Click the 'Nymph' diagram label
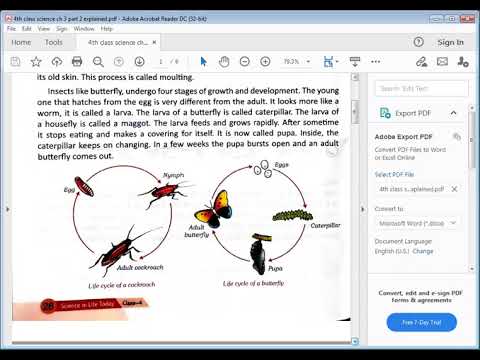Image resolution: width=480 pixels, height=360 pixels. pos(173,175)
